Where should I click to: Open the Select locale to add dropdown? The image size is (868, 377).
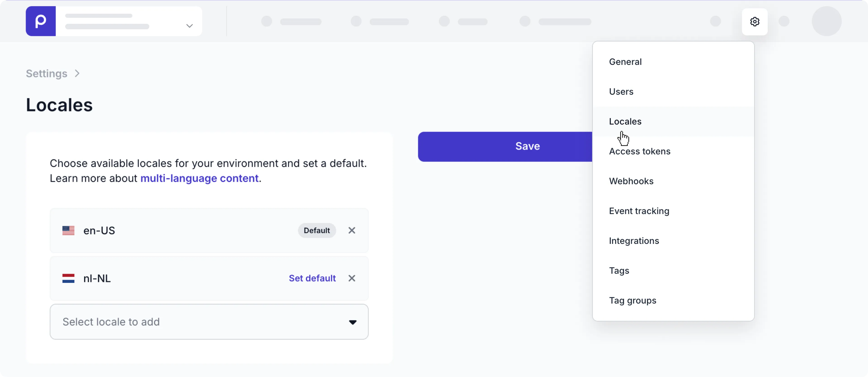click(x=209, y=322)
